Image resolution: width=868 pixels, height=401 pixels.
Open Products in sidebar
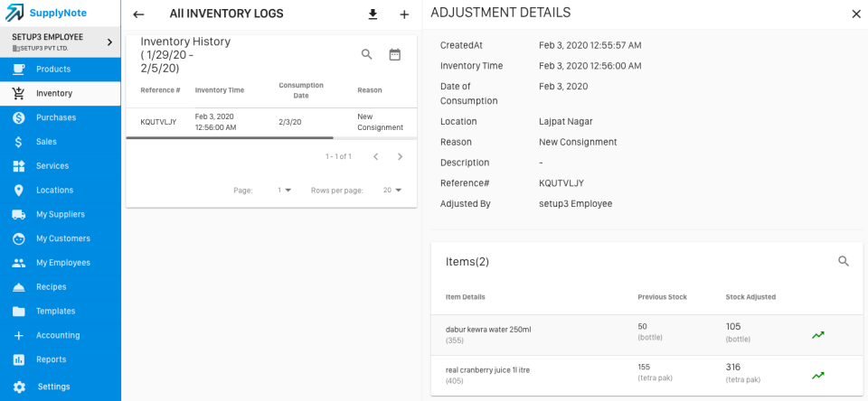tap(61, 70)
